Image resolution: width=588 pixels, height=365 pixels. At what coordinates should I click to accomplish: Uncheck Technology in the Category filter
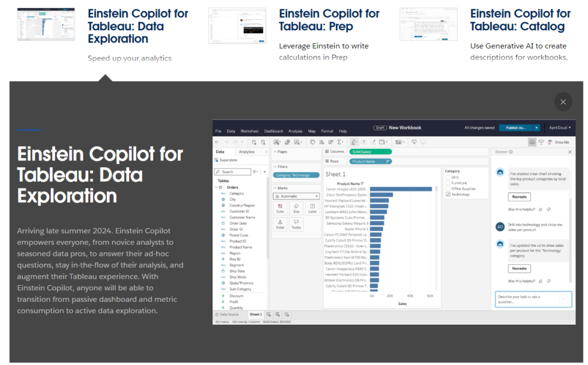pyautogui.click(x=448, y=194)
